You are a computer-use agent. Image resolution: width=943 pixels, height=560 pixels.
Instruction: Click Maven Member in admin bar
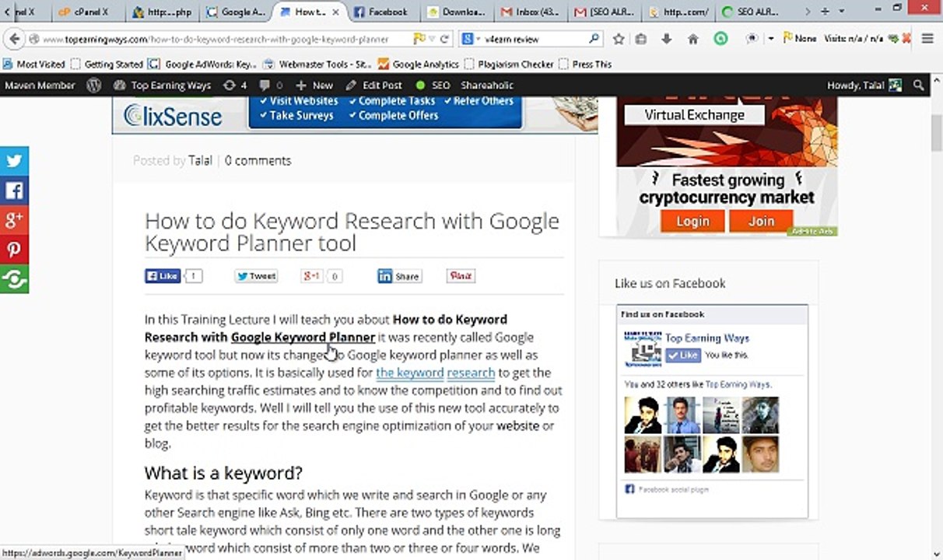coord(40,86)
